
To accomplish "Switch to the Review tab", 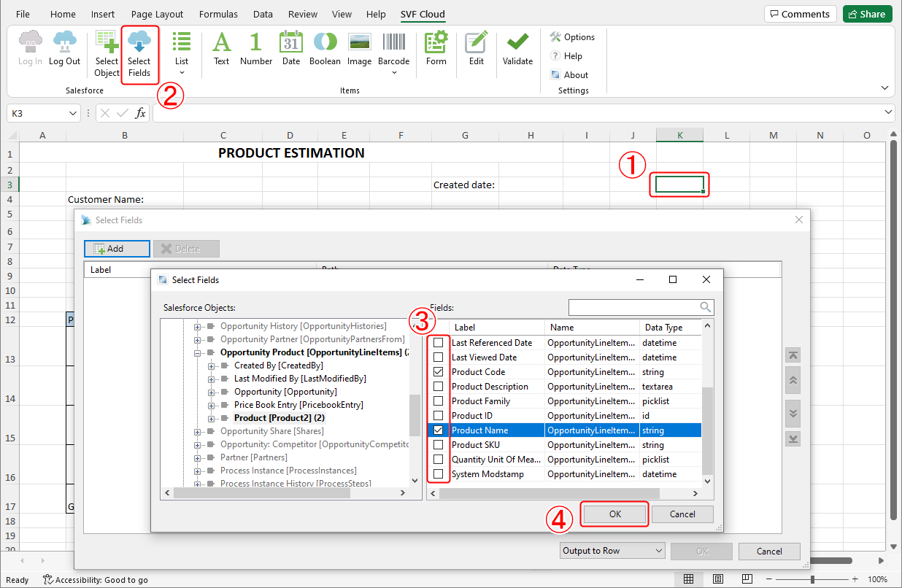I will [x=303, y=14].
